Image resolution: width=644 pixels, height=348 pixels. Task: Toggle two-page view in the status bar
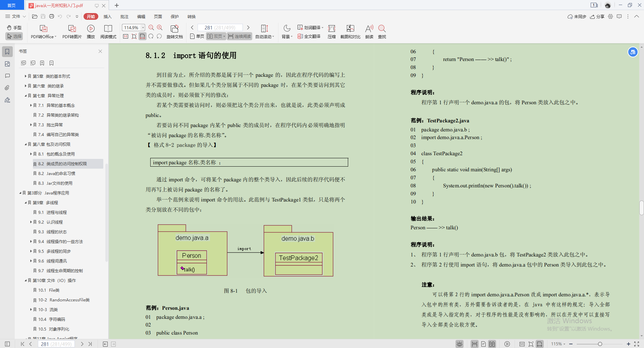(x=492, y=344)
